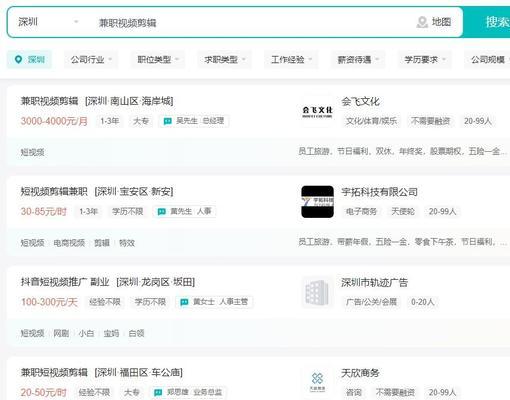Click recruiter tag 郑思雄 业务总监
Viewport: 510px width, 400px height.
188,392
